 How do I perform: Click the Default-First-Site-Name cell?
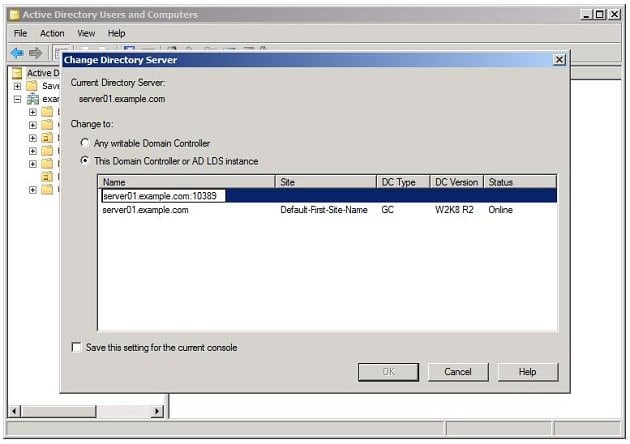pyautogui.click(x=324, y=210)
